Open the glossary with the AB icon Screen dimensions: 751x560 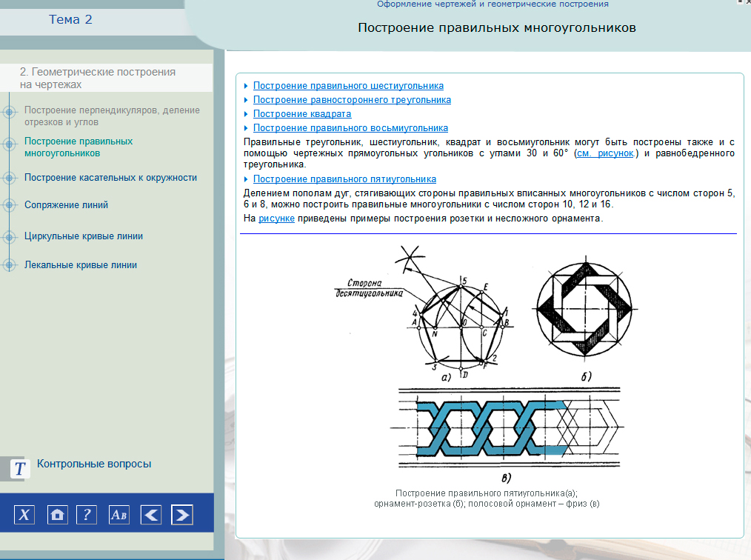pos(119,515)
